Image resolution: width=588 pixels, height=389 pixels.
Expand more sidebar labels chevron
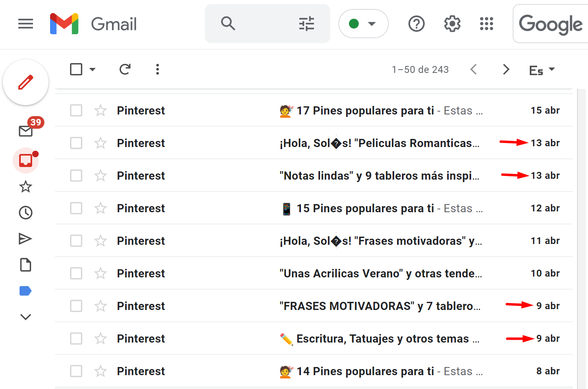tap(26, 317)
